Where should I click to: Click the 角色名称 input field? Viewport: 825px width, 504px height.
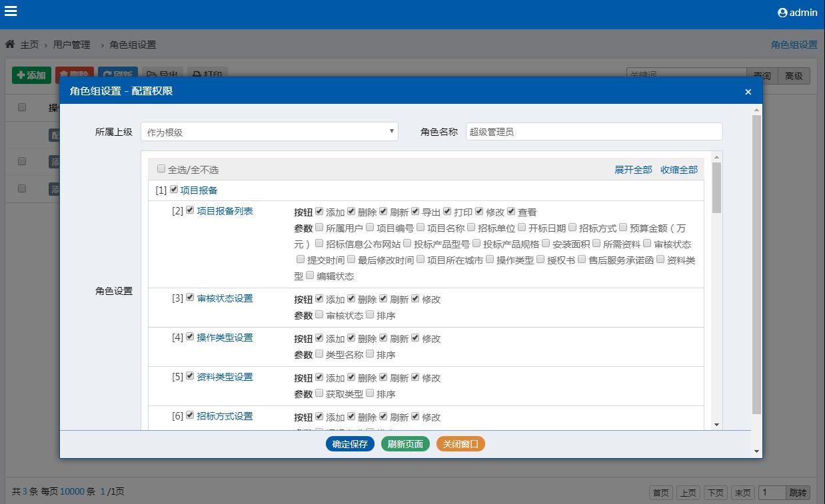594,132
